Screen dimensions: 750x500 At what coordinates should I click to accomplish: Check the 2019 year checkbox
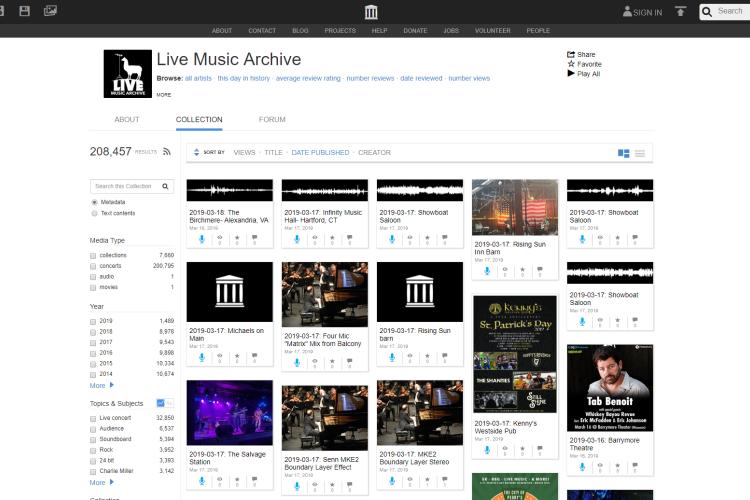(x=93, y=322)
